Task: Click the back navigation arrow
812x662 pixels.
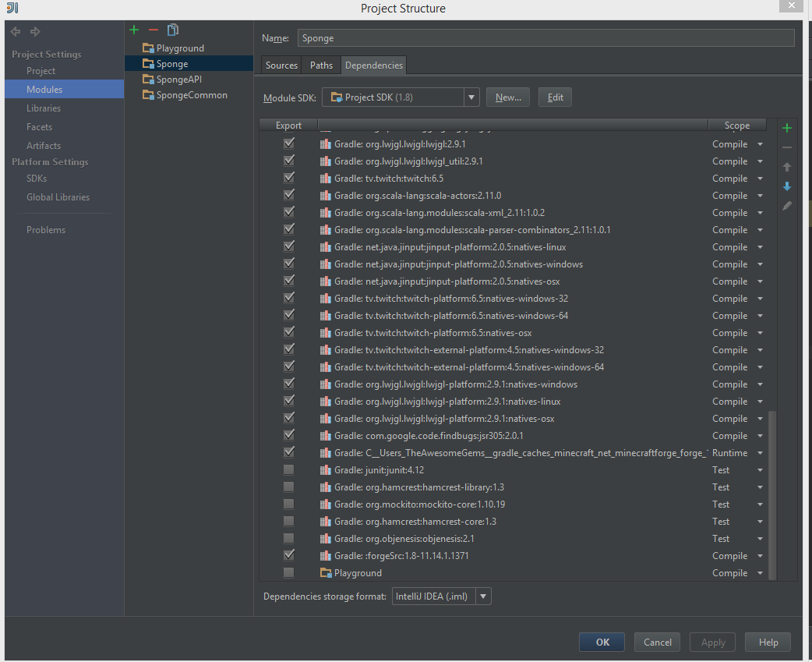Action: click(16, 32)
